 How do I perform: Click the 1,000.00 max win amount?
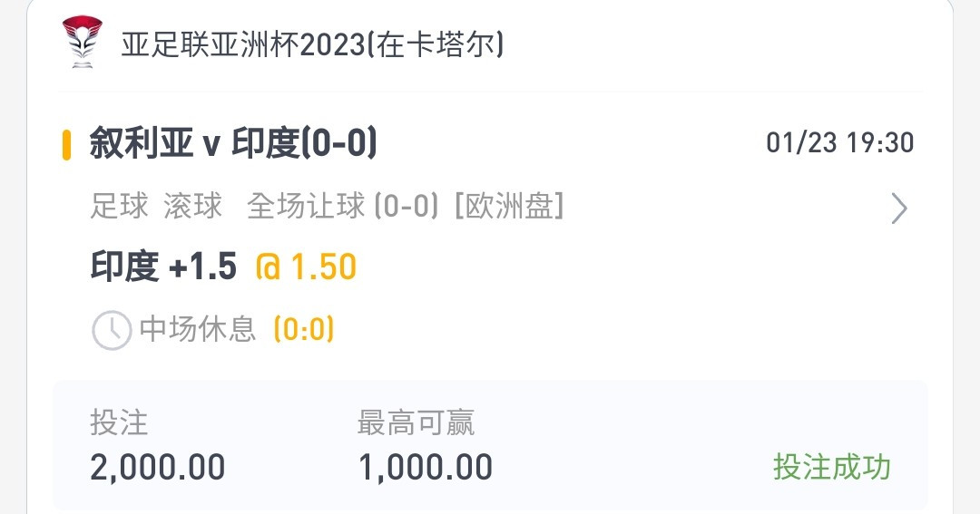tap(426, 468)
